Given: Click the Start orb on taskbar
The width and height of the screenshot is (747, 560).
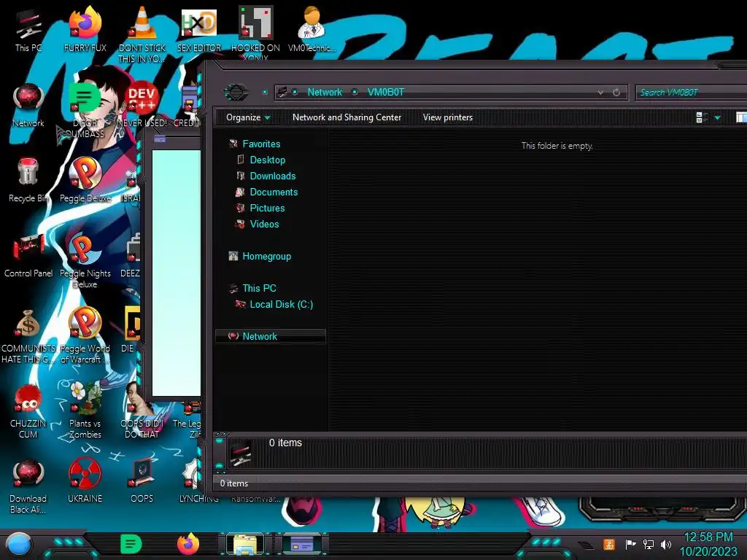Looking at the screenshot, I should click(x=19, y=545).
